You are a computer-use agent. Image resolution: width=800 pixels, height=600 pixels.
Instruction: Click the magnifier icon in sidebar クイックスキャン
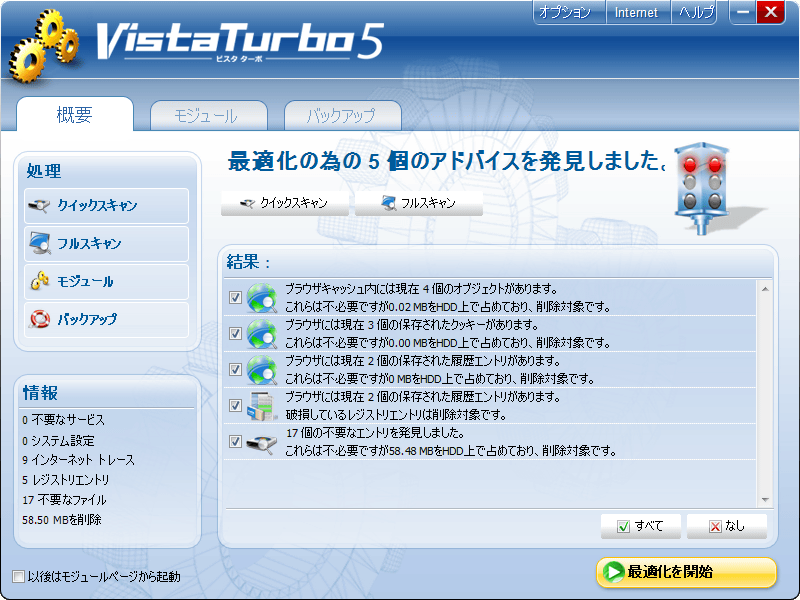(x=39, y=206)
